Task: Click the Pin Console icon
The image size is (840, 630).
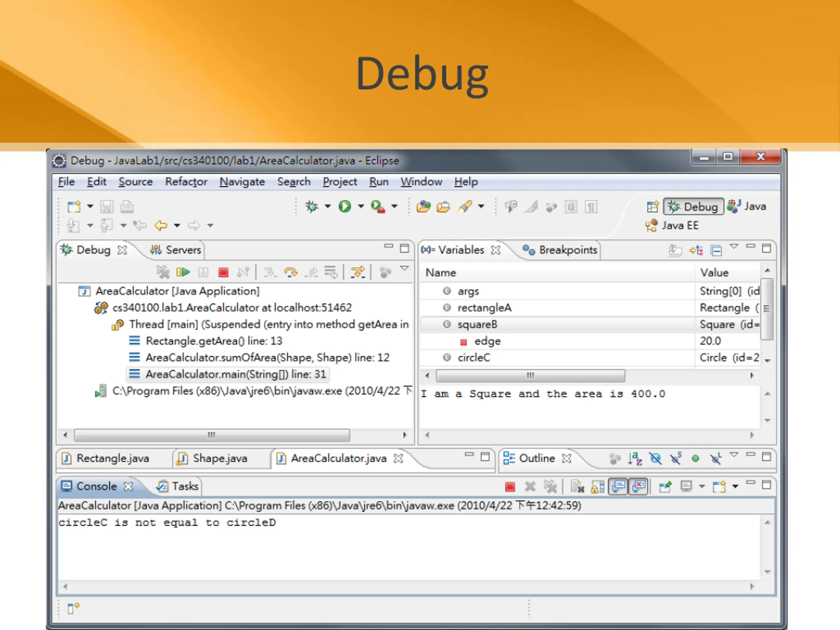Action: pyautogui.click(x=665, y=487)
